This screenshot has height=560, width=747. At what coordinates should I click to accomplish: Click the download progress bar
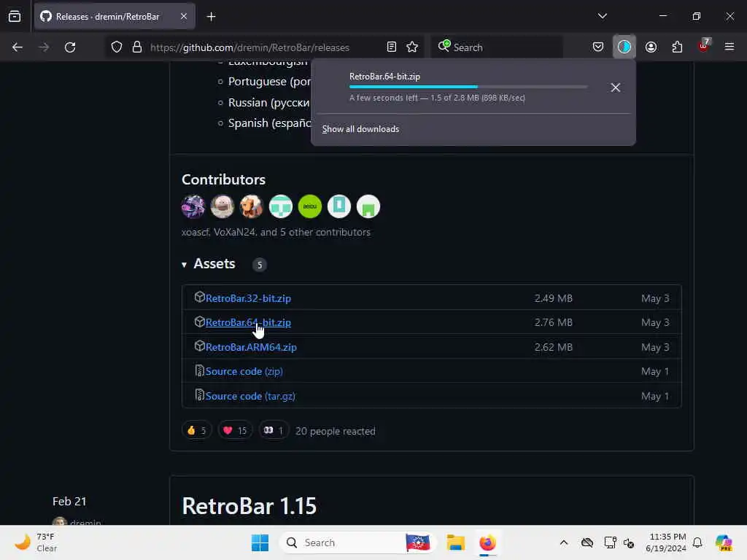point(468,87)
